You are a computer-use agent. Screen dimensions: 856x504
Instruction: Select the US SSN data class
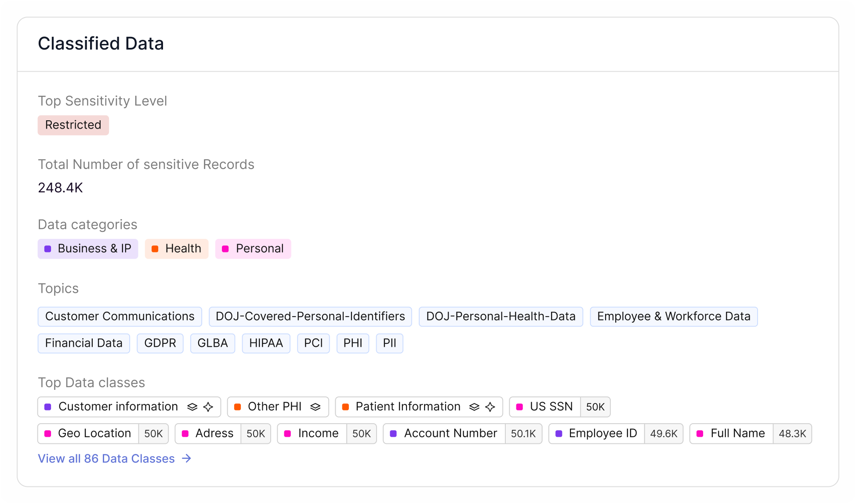coord(551,407)
